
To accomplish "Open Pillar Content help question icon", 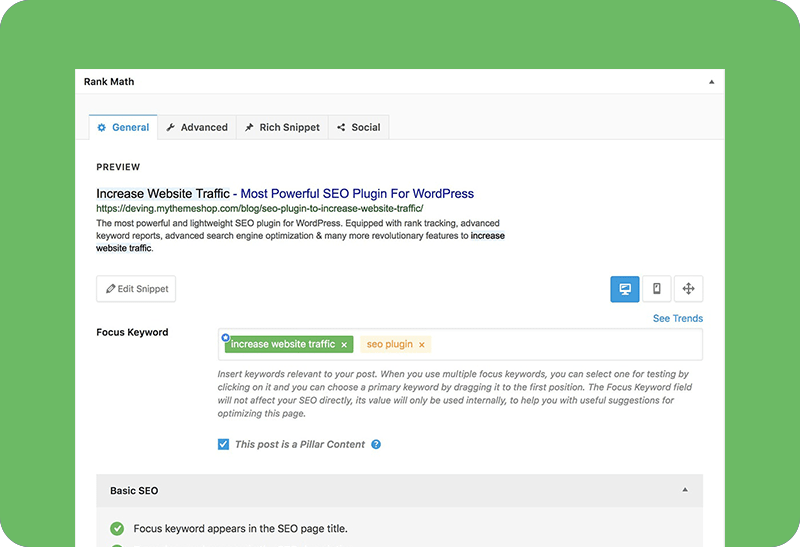I will tap(376, 444).
